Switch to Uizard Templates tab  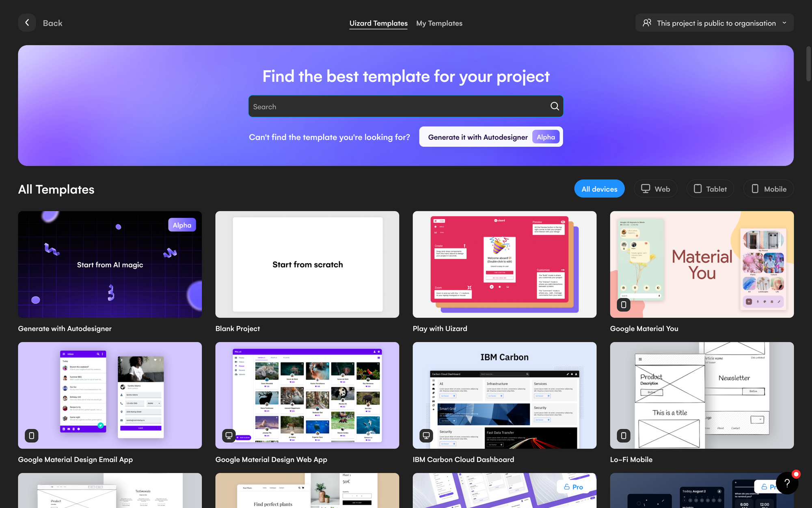click(378, 22)
